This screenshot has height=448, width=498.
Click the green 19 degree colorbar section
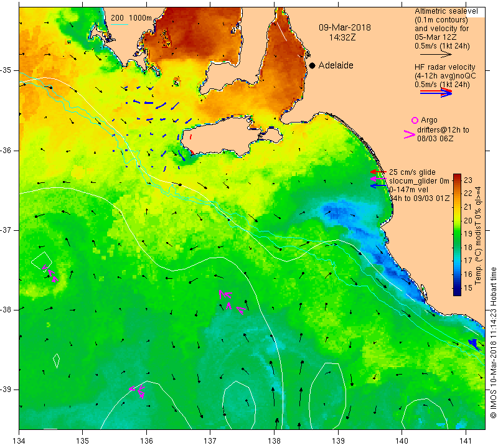point(457,233)
